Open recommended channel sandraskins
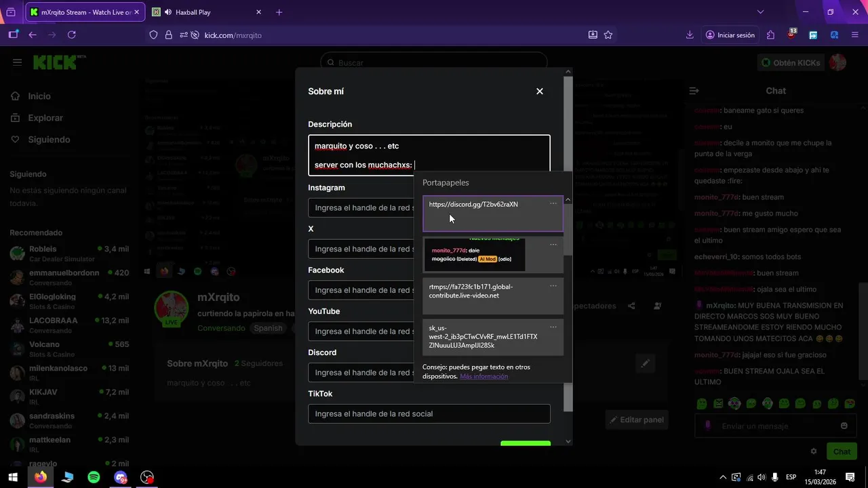868x488 pixels. click(x=69, y=420)
